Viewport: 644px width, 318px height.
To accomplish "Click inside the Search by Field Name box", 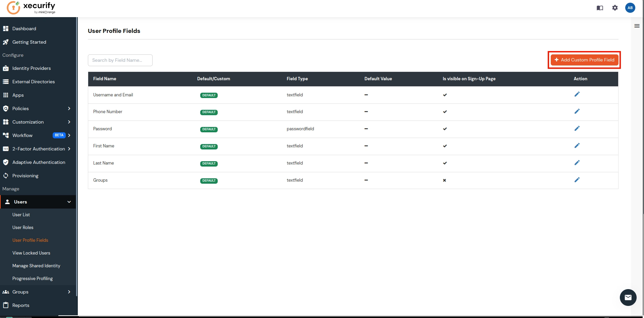I will pos(120,60).
